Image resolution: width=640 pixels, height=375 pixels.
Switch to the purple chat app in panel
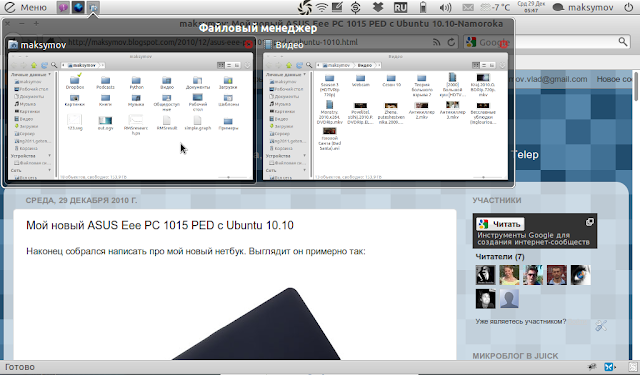coord(63,7)
